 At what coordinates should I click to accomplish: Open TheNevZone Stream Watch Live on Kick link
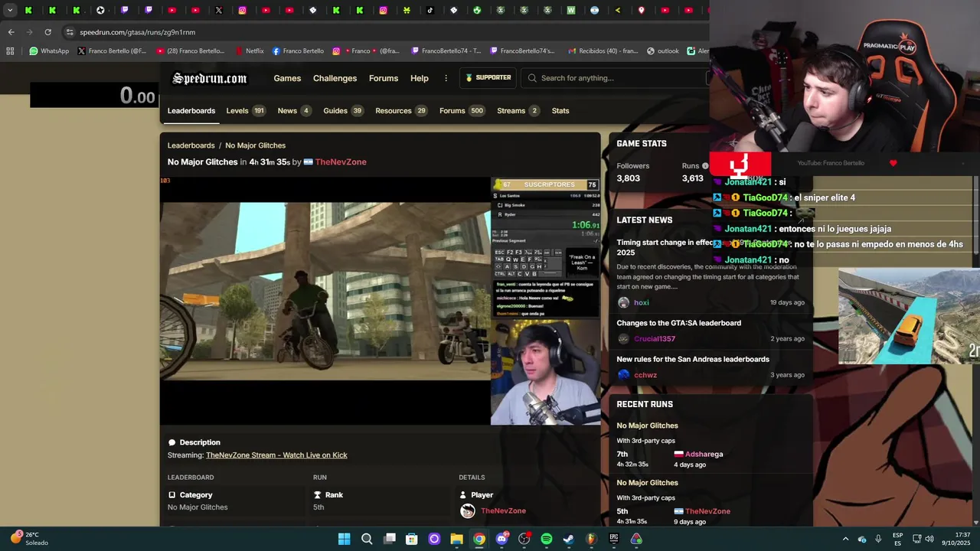276,455
